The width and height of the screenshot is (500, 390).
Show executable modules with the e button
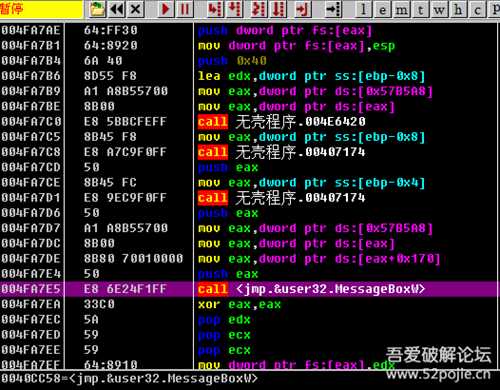click(382, 9)
